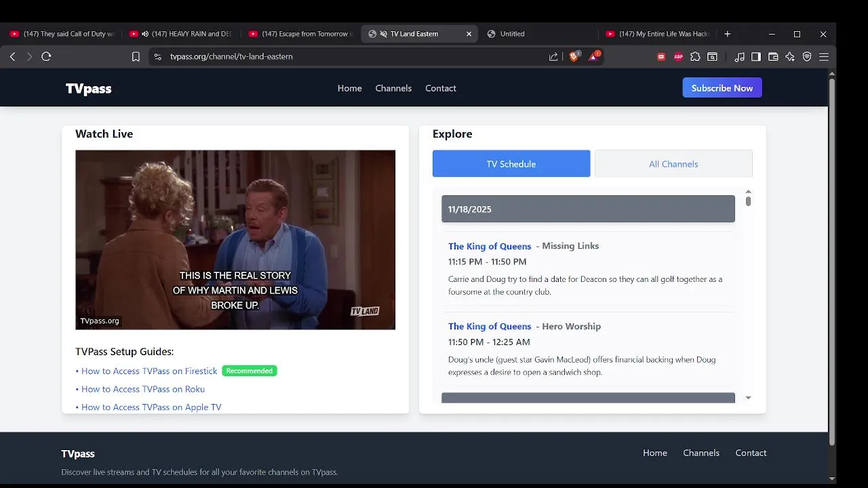Click the Explore heading
This screenshot has width=868, height=488.
(x=452, y=134)
